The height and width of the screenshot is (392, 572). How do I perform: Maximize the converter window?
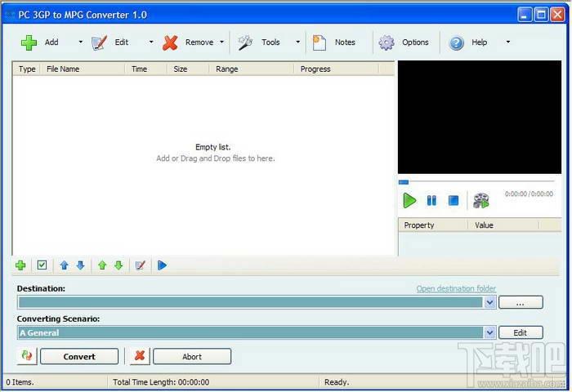tap(541, 15)
